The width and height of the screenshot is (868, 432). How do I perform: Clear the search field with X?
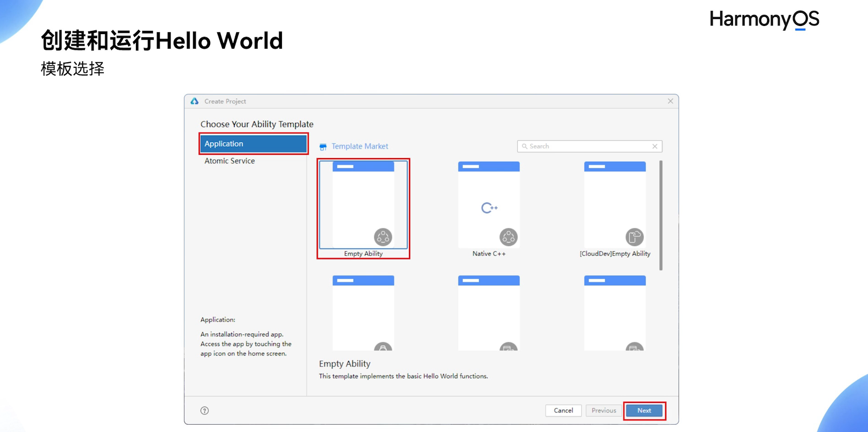[x=655, y=146]
